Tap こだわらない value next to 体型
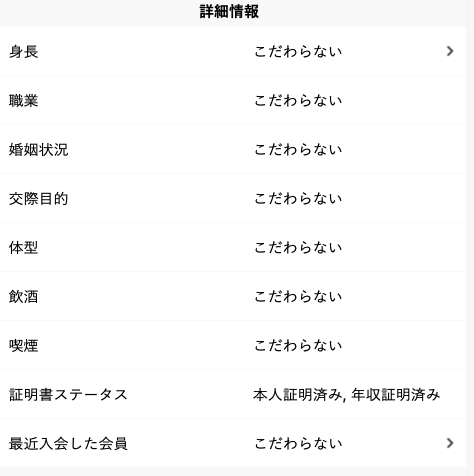Image resolution: width=474 pixels, height=476 pixels. 298,248
